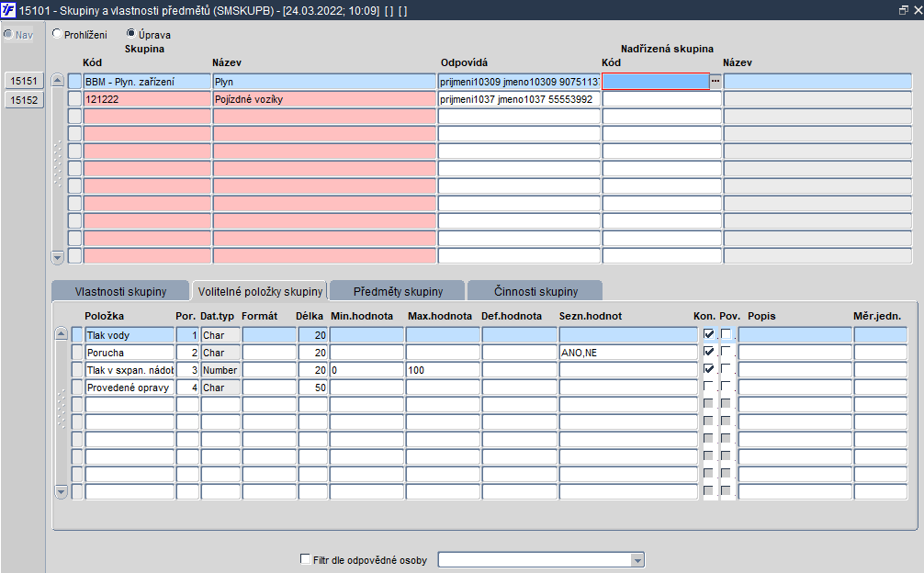Image resolution: width=924 pixels, height=573 pixels.
Task: Click the Nadřízená skupina Název field for 121222
Action: coord(817,99)
